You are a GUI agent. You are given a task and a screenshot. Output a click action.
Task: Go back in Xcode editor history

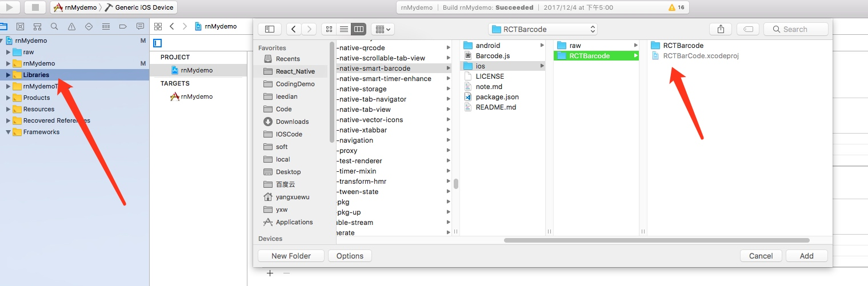pyautogui.click(x=172, y=26)
